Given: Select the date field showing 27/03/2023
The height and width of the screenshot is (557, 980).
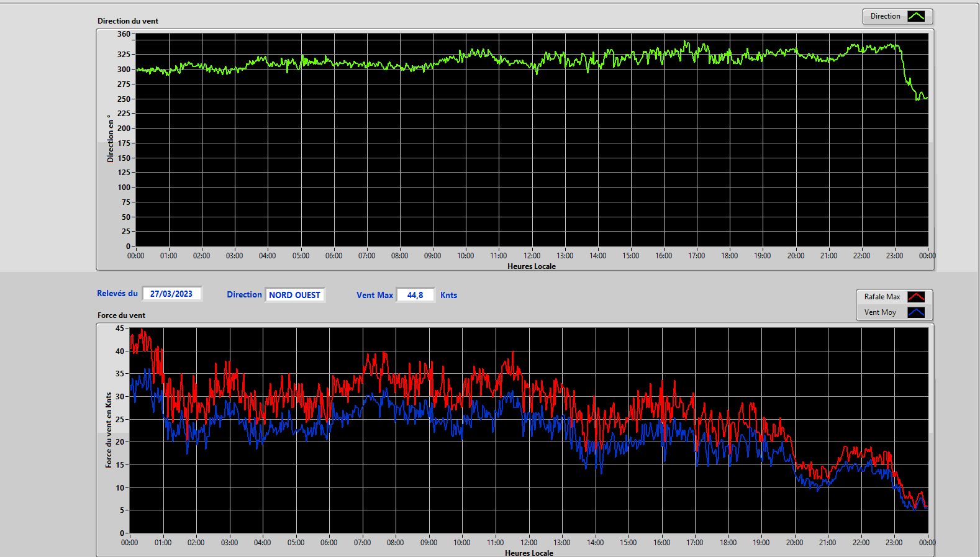Looking at the screenshot, I should (x=171, y=294).
